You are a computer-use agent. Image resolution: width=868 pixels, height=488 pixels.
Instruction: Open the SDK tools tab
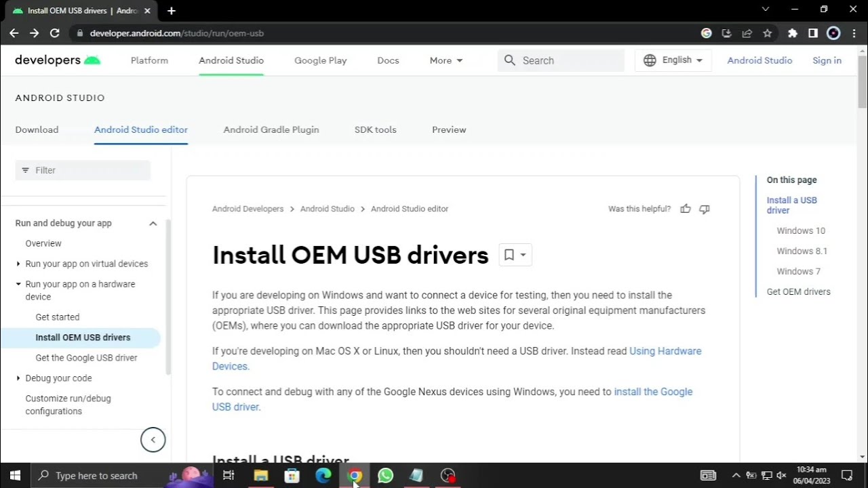(x=375, y=129)
